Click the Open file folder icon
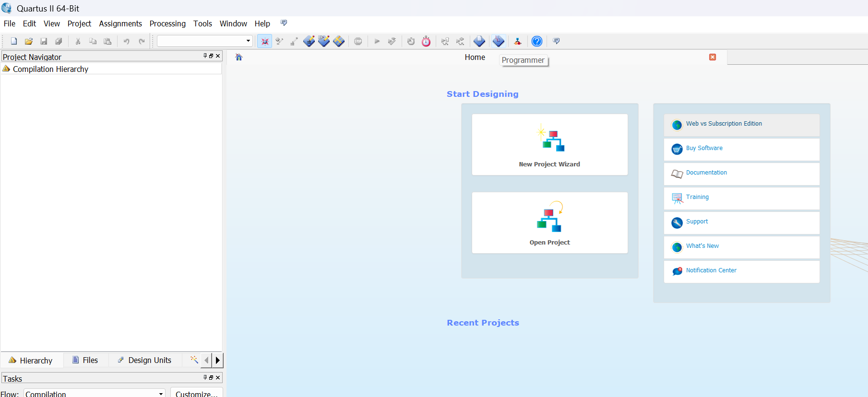 click(29, 41)
